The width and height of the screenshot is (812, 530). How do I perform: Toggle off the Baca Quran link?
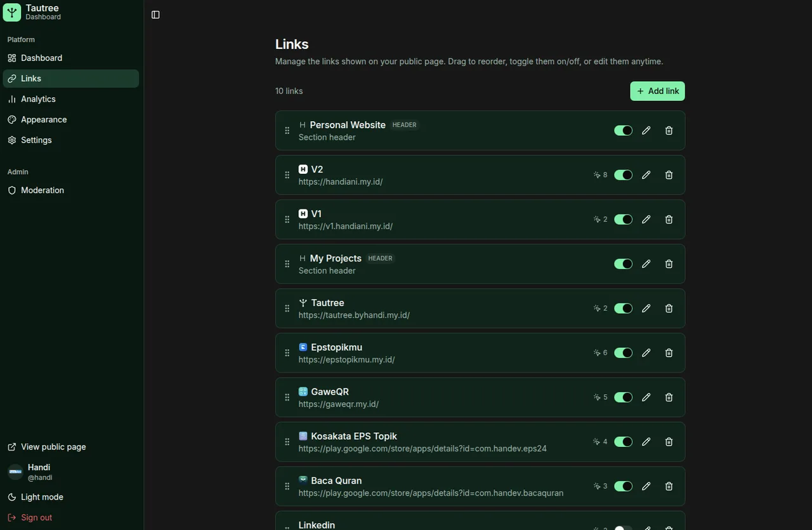coord(624,486)
